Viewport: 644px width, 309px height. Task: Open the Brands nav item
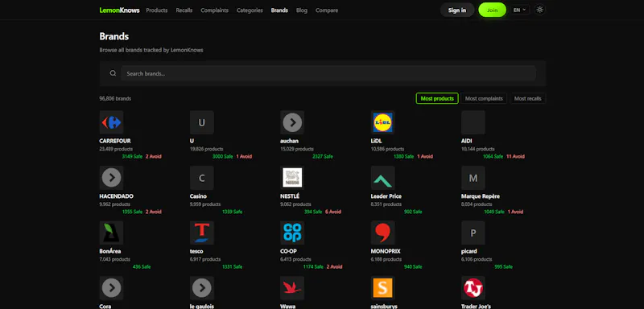279,10
